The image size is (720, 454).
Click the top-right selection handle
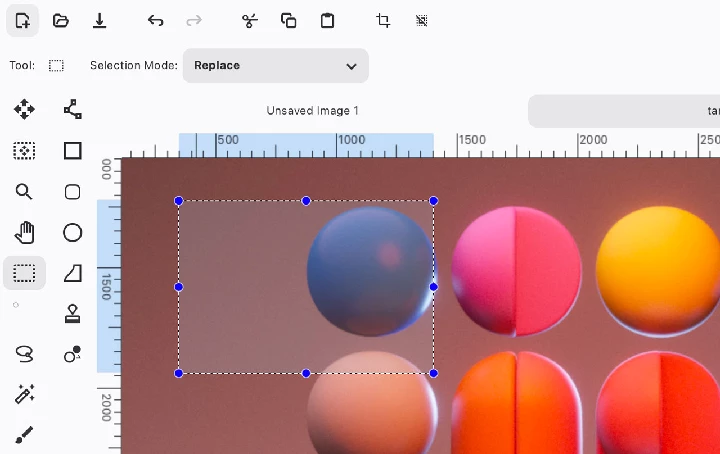[433, 201]
